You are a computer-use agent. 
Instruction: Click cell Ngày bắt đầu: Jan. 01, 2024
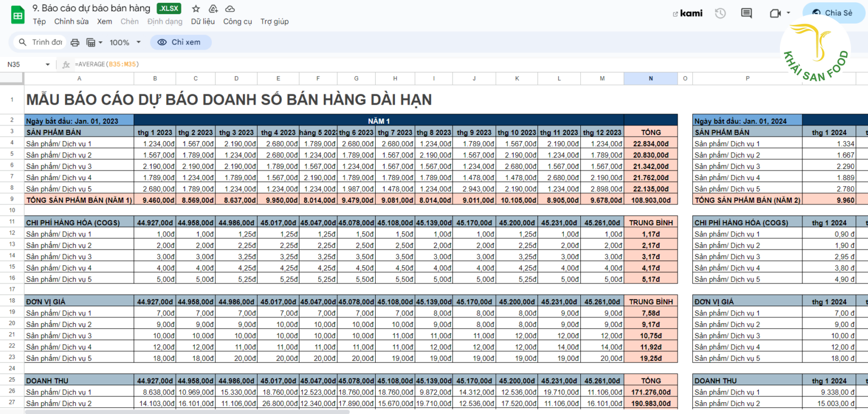pos(747,120)
